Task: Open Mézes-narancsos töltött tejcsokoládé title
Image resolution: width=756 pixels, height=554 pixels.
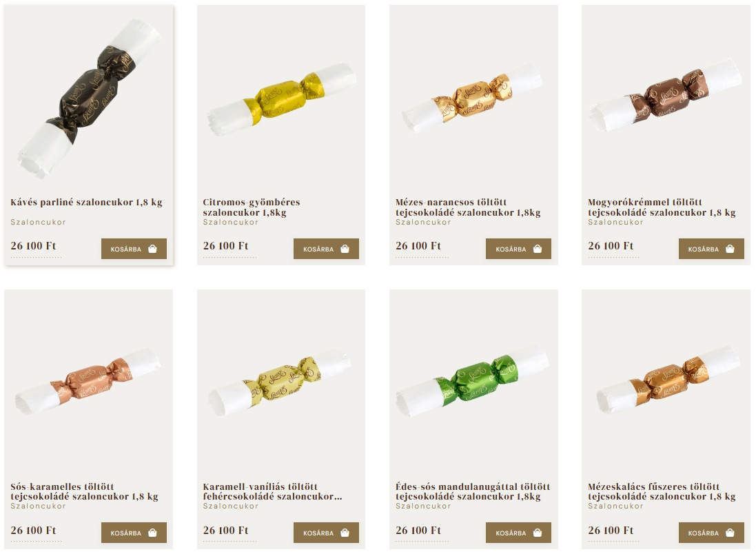Action: (x=468, y=207)
